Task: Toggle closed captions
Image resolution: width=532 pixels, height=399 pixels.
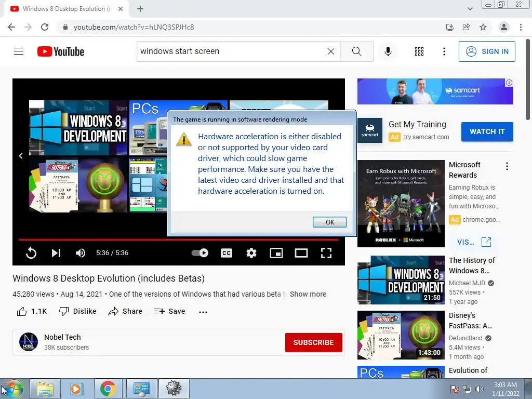Action: click(x=227, y=253)
